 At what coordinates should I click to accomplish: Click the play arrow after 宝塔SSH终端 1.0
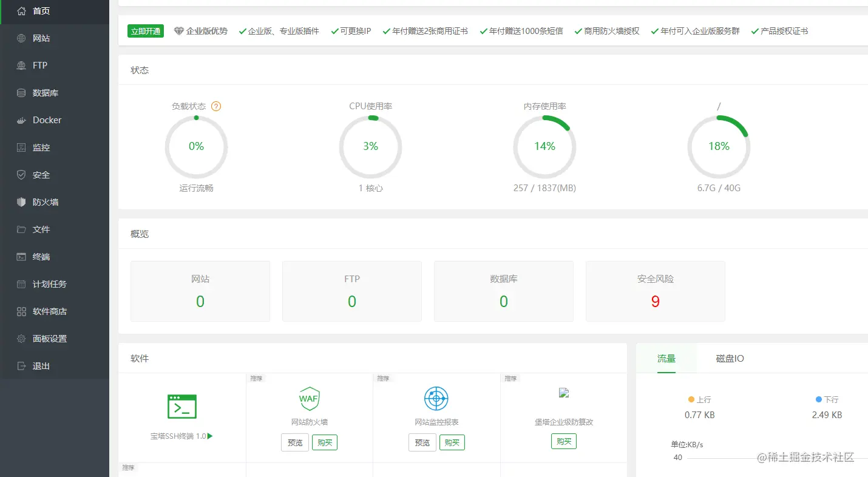coord(210,436)
